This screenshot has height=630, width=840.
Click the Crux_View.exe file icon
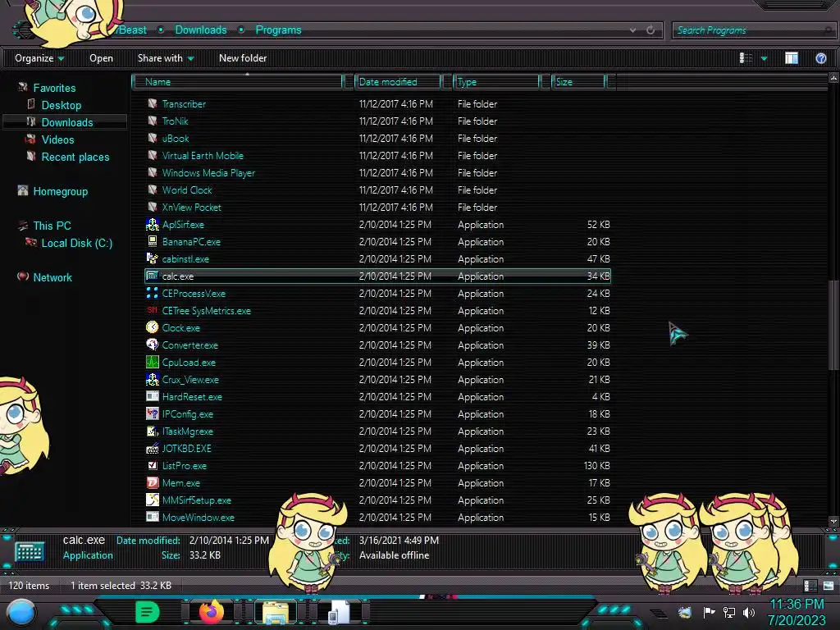click(152, 379)
